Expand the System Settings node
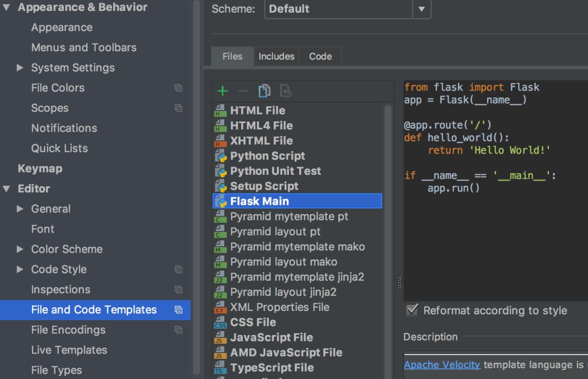This screenshot has width=588, height=379. (20, 68)
